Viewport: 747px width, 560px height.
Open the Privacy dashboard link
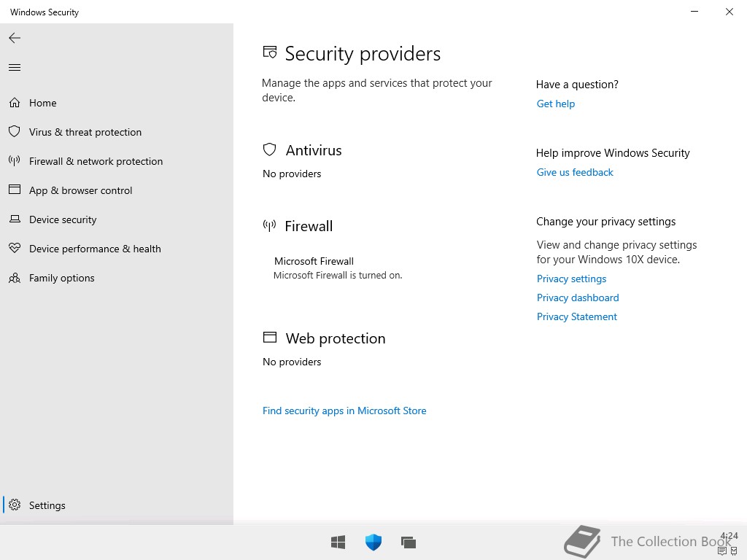click(x=578, y=297)
